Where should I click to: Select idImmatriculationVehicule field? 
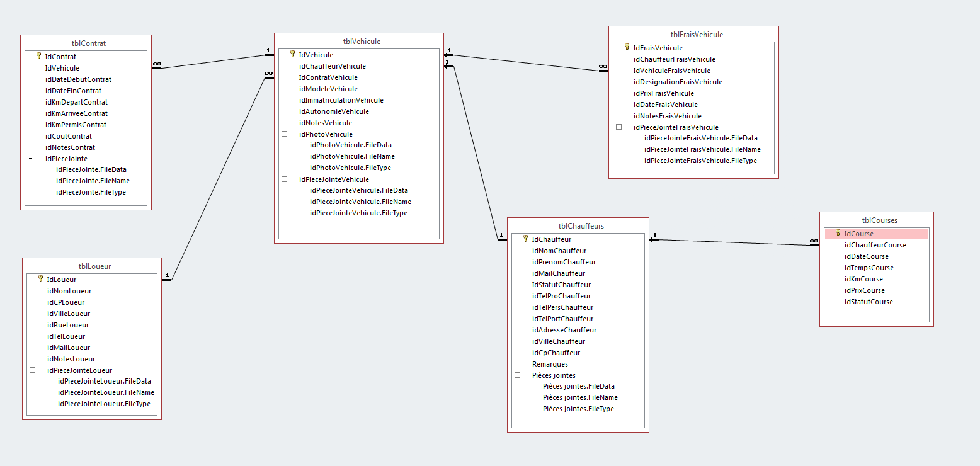click(x=341, y=100)
